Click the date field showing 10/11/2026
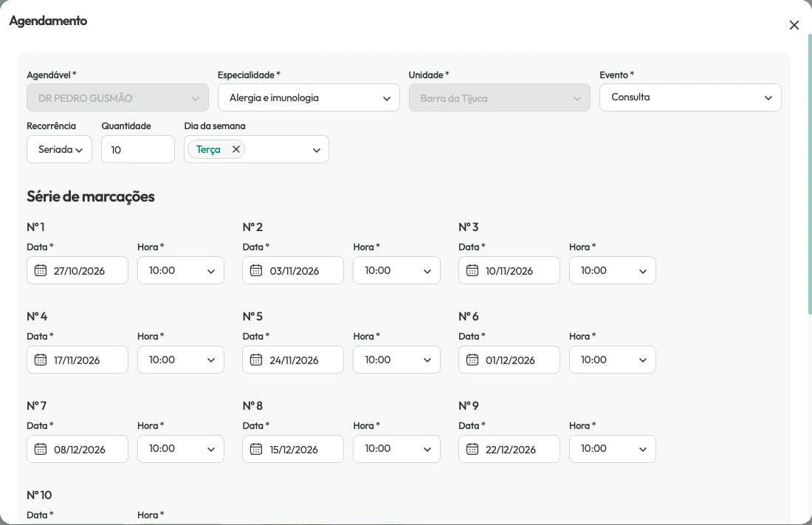This screenshot has height=525, width=812. (x=509, y=270)
